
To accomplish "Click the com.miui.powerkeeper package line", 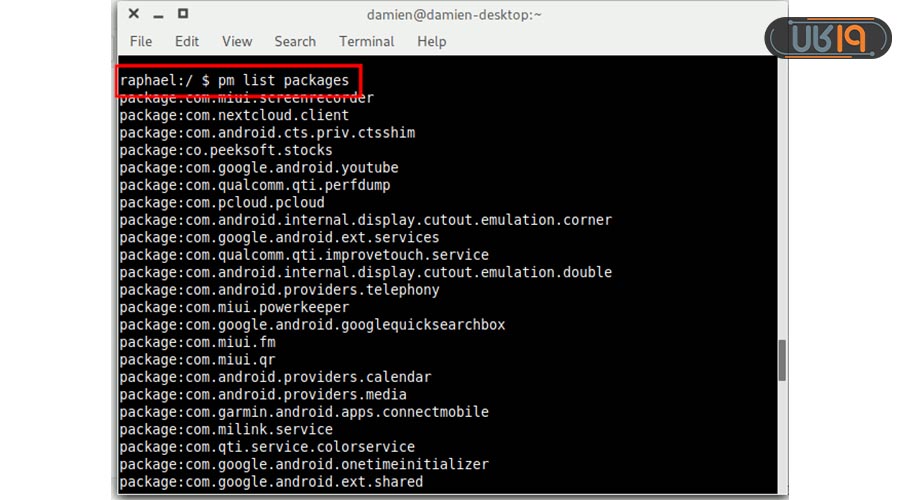I will [234, 307].
